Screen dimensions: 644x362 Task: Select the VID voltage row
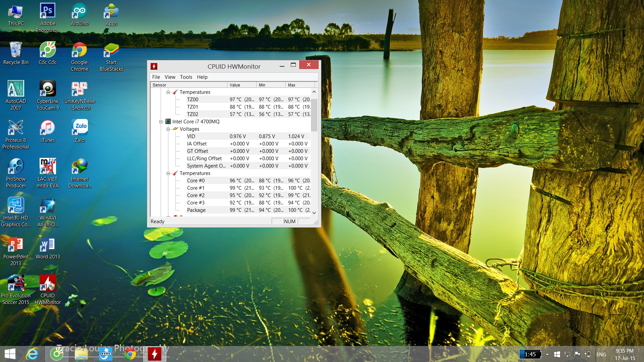click(x=249, y=136)
